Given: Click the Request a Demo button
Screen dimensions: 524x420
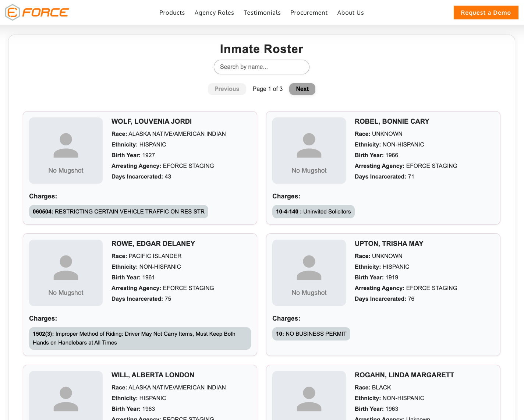Looking at the screenshot, I should 486,12.
